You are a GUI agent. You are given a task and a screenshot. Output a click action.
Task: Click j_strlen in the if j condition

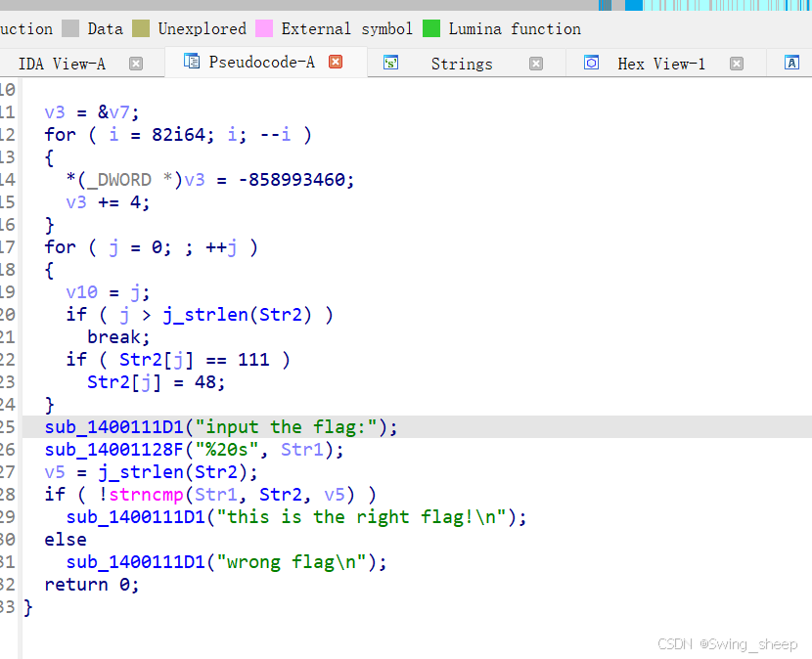(x=205, y=315)
